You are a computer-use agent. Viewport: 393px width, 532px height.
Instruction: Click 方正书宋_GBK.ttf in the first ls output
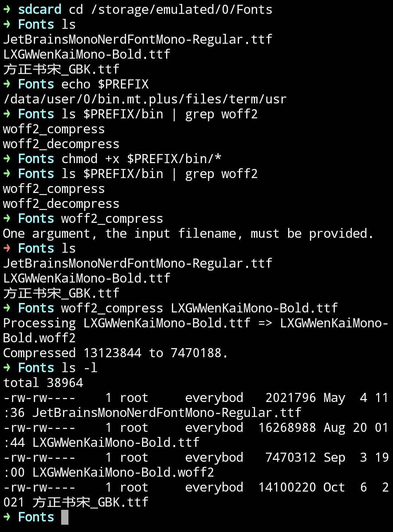pyautogui.click(x=61, y=69)
